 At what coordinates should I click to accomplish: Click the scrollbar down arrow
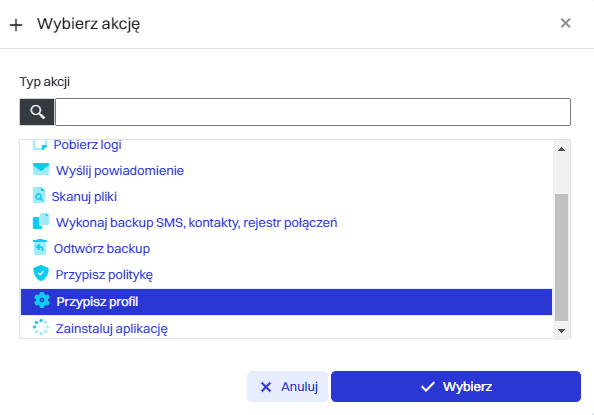[x=561, y=330]
